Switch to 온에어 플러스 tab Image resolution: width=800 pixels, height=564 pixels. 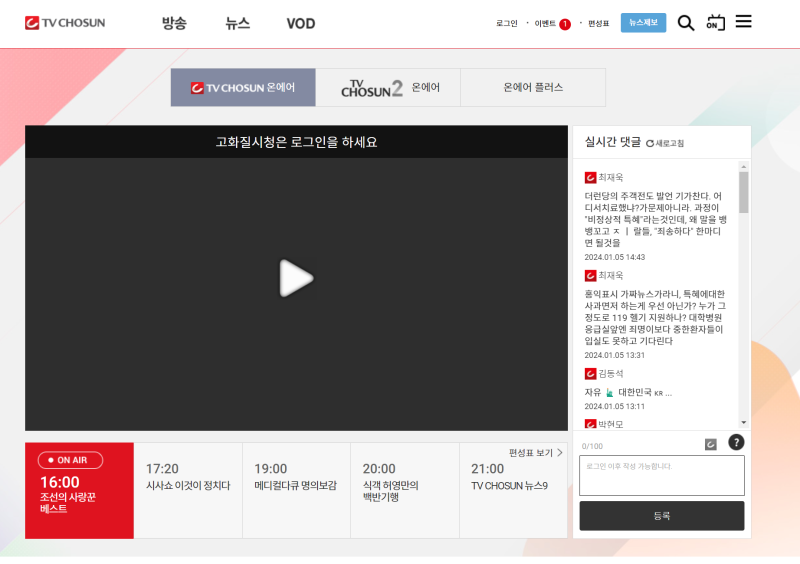click(x=533, y=87)
